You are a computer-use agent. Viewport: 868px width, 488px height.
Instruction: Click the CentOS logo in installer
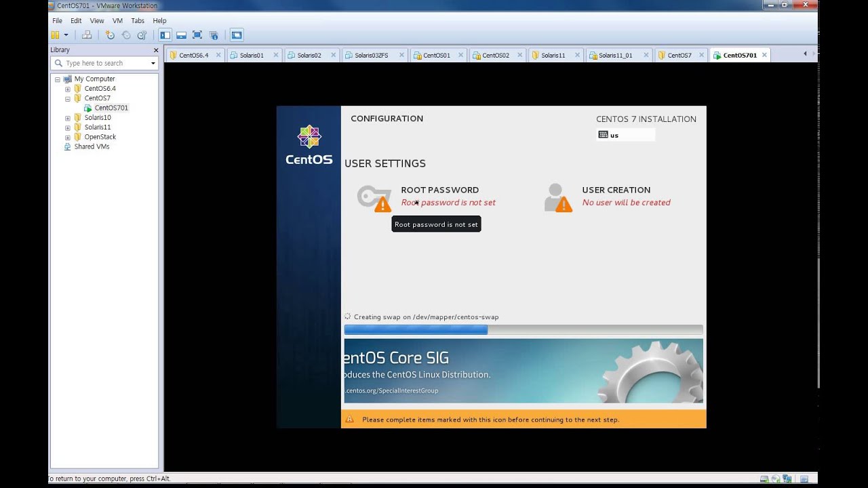point(309,145)
